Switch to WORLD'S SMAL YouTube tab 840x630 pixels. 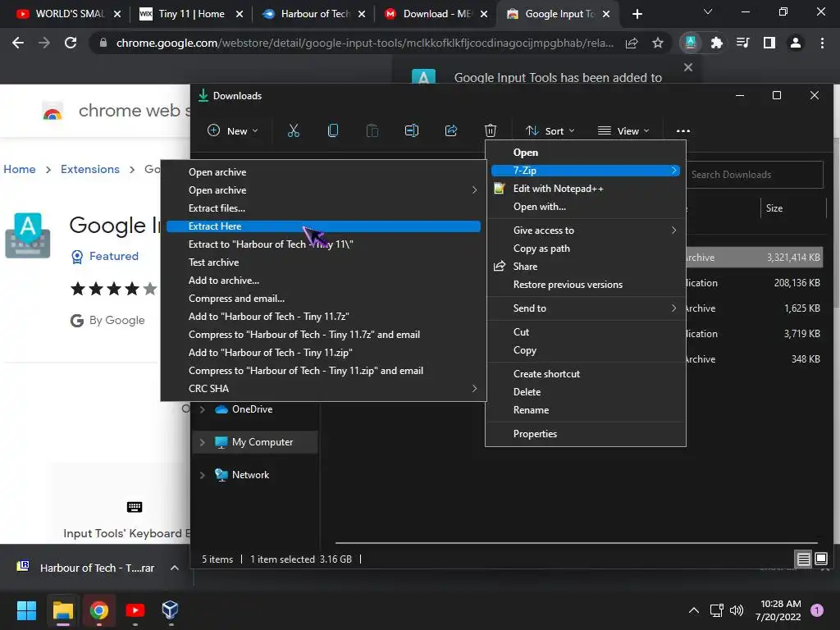pos(69,14)
